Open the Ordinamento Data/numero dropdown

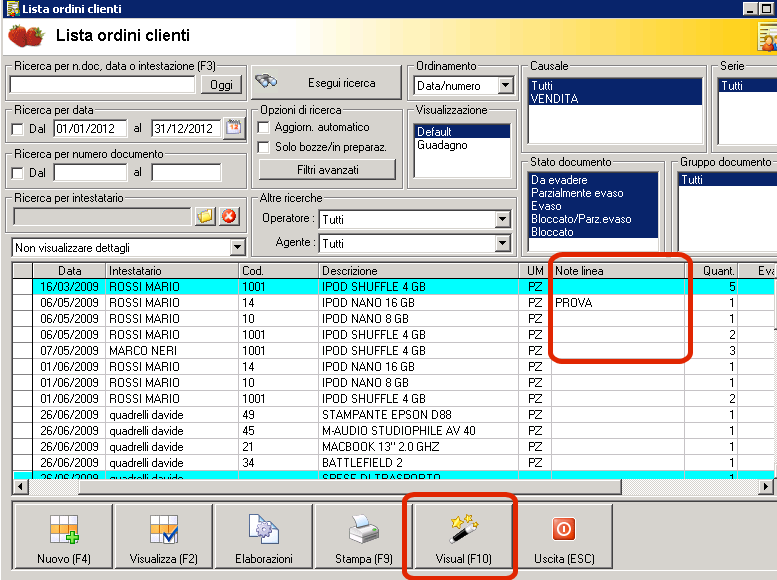point(505,85)
